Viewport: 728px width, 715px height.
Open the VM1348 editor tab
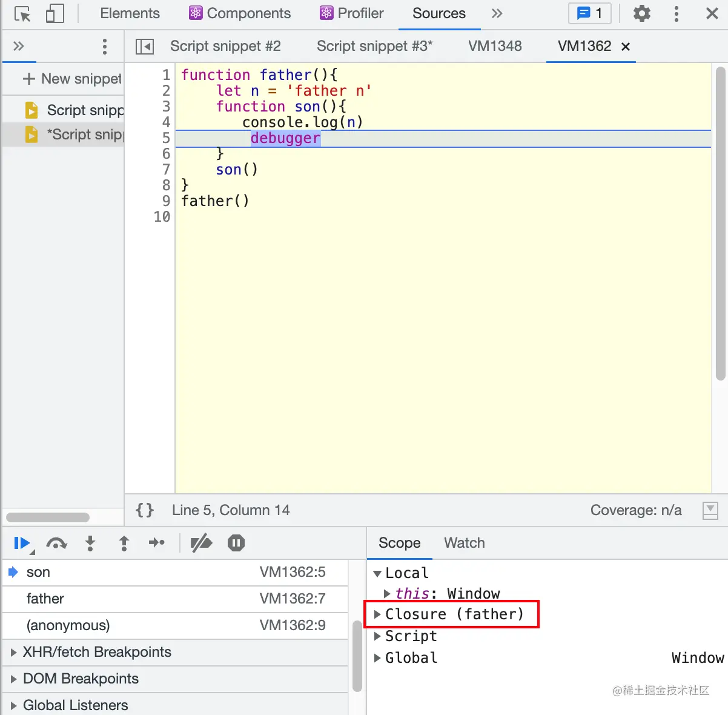pyautogui.click(x=495, y=46)
